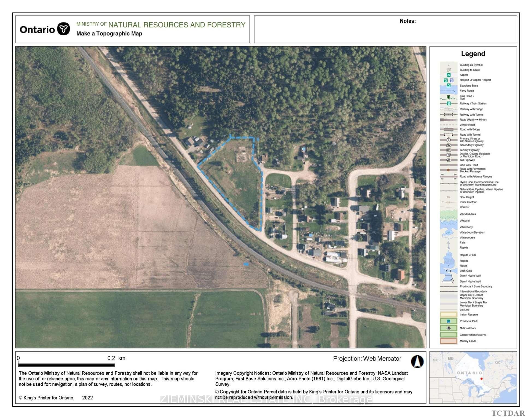532x419 pixels.
Task: Click the Trail Head shield symbol
Action: (x=448, y=97)
